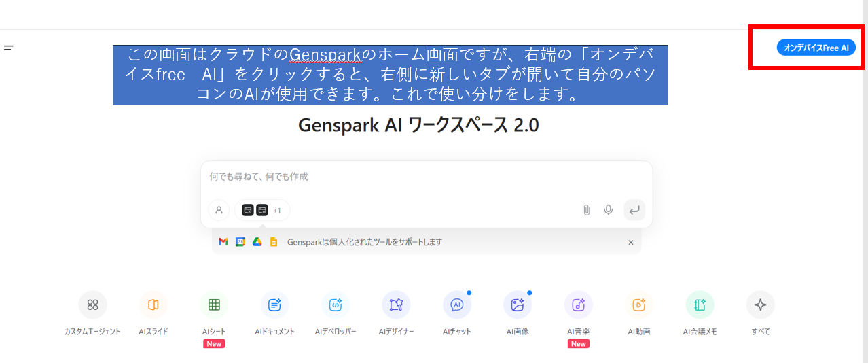Click the オンデバイスFree AI button
Viewport: 868px width, 363px height.
pyautogui.click(x=816, y=48)
